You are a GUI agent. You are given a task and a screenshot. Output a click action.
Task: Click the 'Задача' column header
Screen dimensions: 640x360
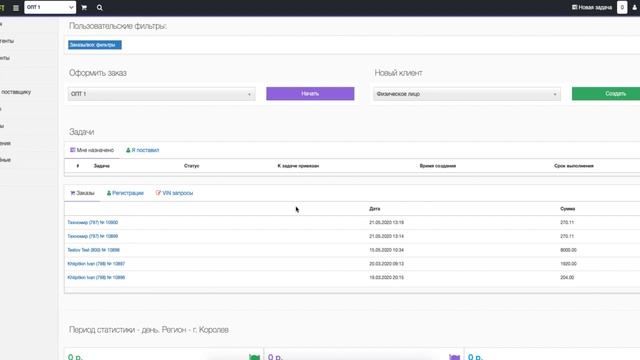pyautogui.click(x=102, y=166)
